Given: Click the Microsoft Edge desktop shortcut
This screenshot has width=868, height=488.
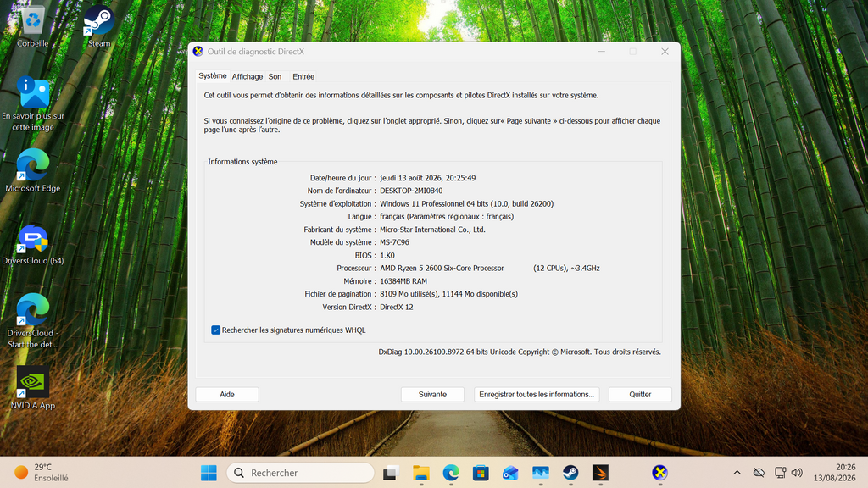Looking at the screenshot, I should click(x=33, y=171).
